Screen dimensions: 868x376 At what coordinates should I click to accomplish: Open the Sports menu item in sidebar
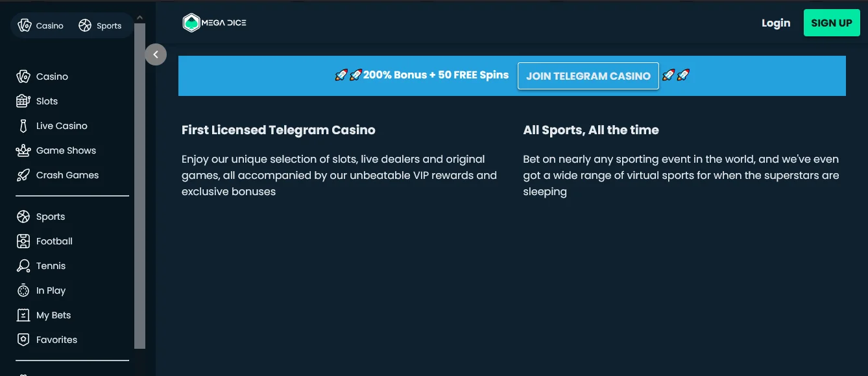point(51,217)
